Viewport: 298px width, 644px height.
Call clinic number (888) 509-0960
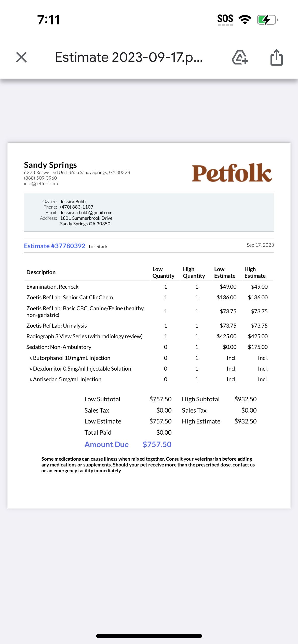pyautogui.click(x=40, y=178)
